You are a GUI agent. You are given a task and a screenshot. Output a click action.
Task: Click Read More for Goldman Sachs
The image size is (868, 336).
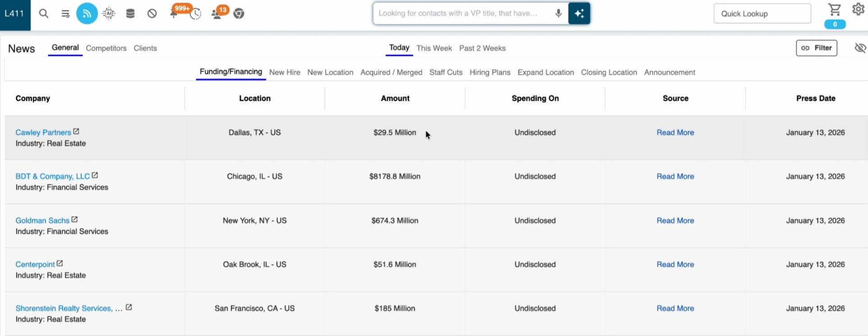point(675,221)
